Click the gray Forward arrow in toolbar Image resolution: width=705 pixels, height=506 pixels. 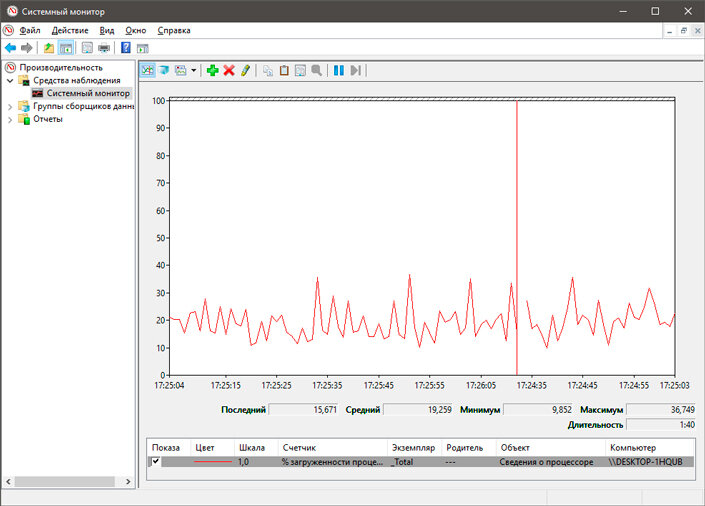[27, 47]
